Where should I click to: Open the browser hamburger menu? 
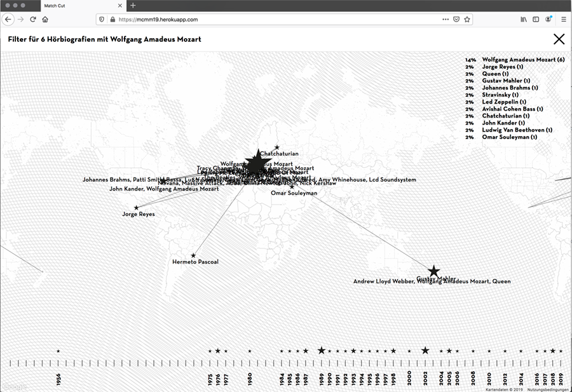tap(564, 19)
